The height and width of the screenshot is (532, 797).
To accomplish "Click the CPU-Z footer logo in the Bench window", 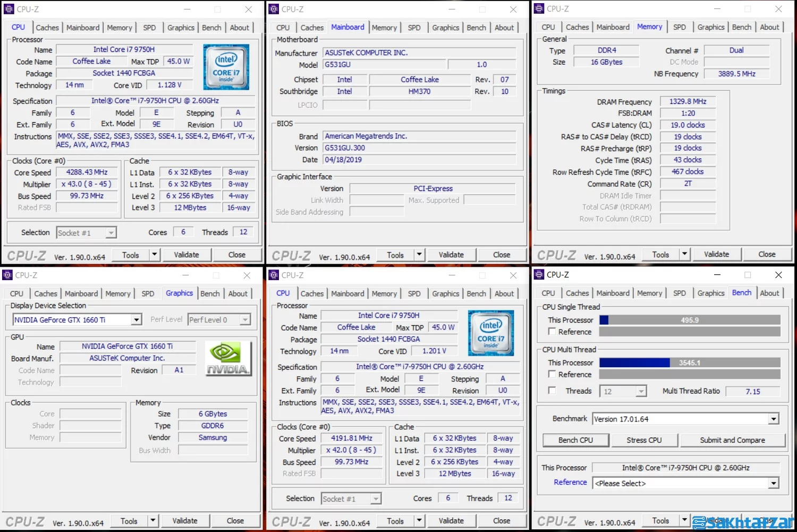I will click(x=556, y=521).
